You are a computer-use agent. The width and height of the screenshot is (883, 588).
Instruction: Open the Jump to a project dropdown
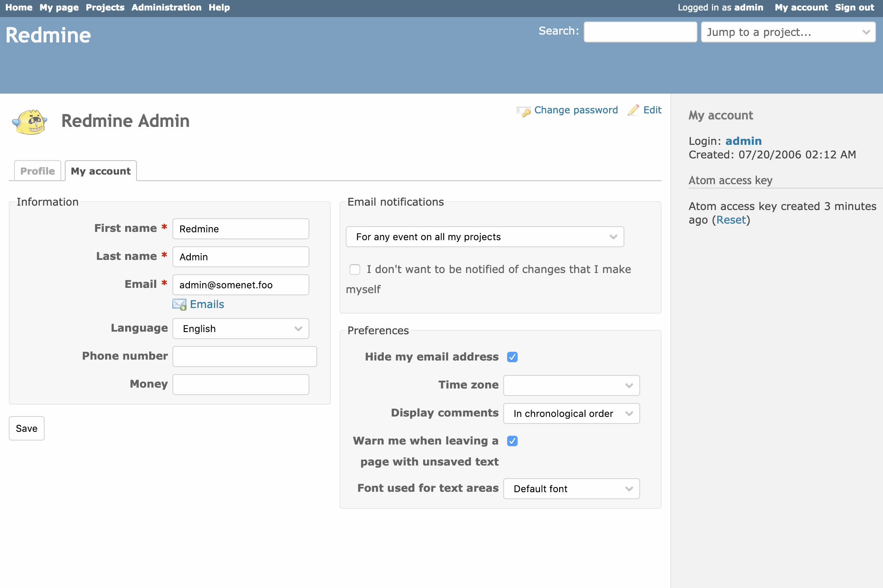(788, 32)
